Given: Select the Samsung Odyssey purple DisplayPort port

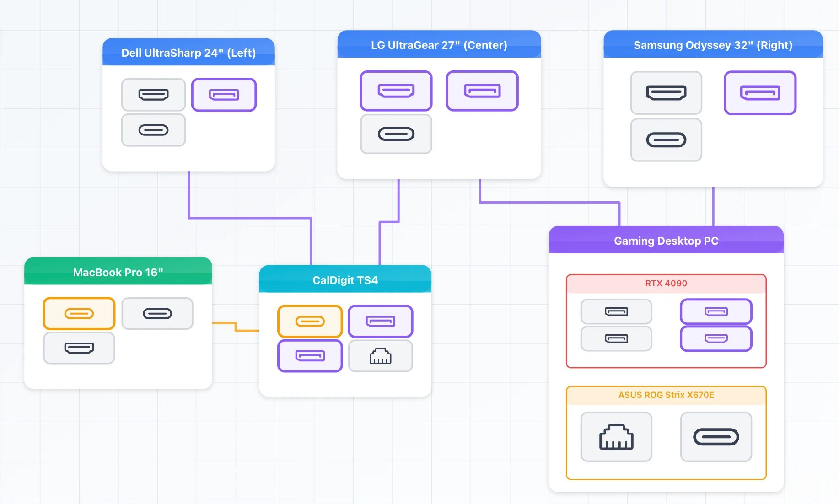Looking at the screenshot, I should pyautogui.click(x=760, y=93).
